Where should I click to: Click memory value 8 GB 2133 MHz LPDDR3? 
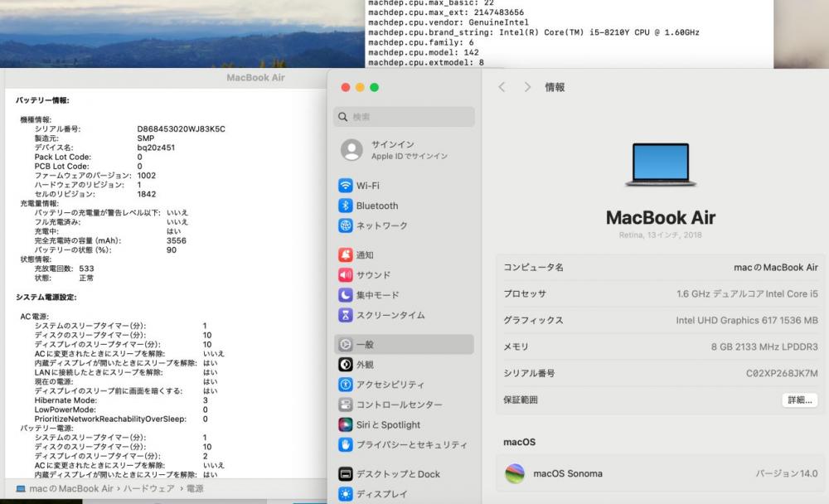click(x=764, y=347)
